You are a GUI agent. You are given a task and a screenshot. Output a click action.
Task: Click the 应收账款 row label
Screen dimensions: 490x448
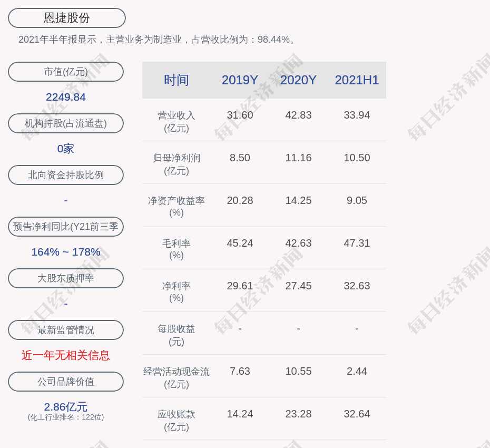coord(177,421)
